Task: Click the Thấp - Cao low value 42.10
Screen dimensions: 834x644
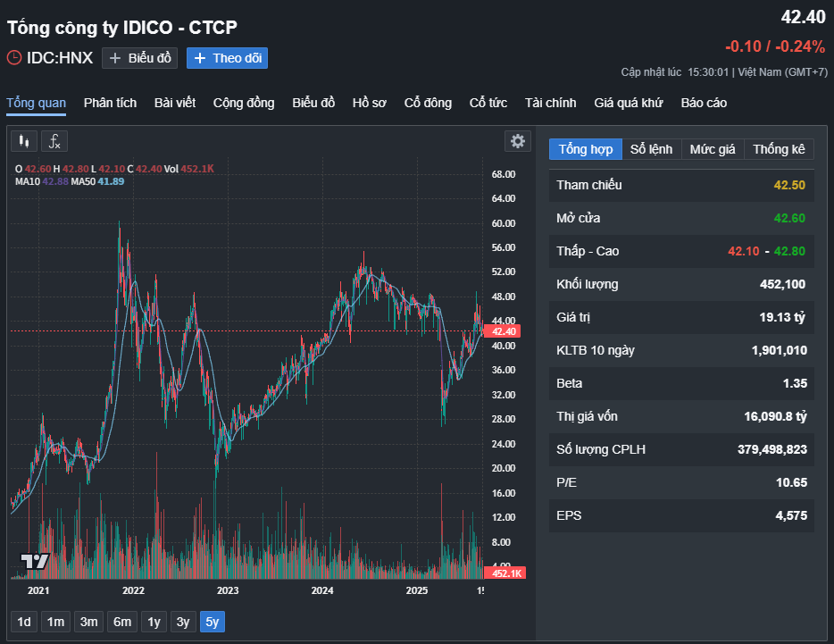Action: 744,251
